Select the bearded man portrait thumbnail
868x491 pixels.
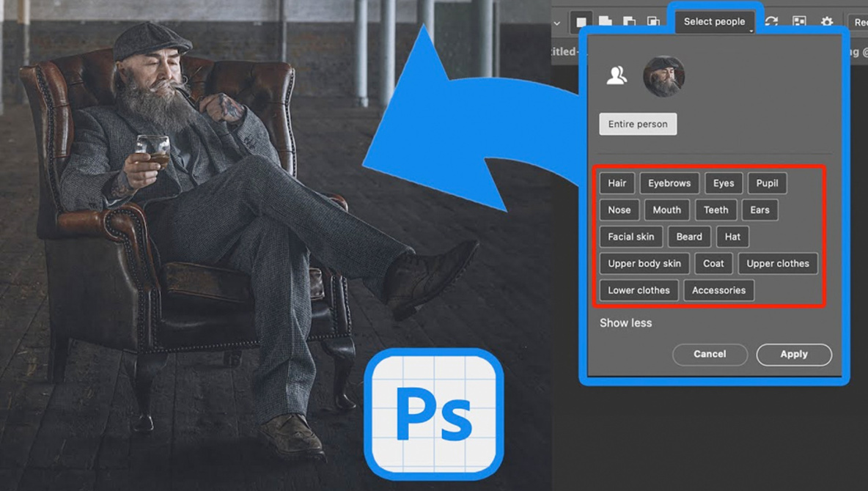tap(663, 76)
